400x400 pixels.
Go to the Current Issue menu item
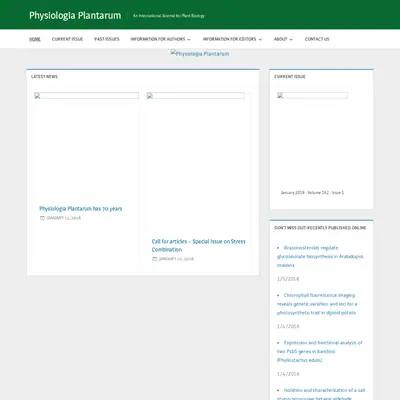[x=67, y=39]
